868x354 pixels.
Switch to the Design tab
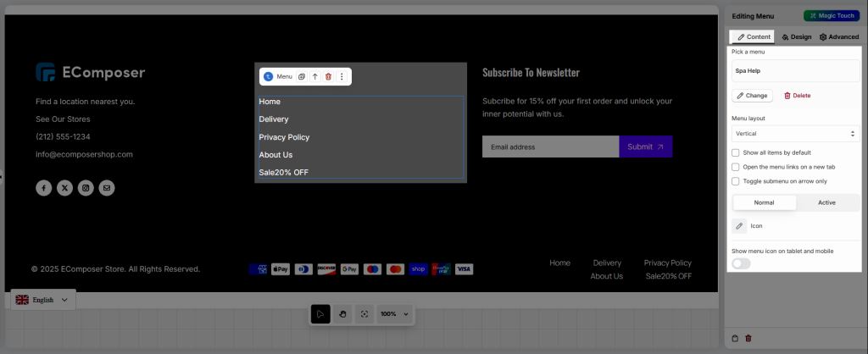pyautogui.click(x=796, y=37)
